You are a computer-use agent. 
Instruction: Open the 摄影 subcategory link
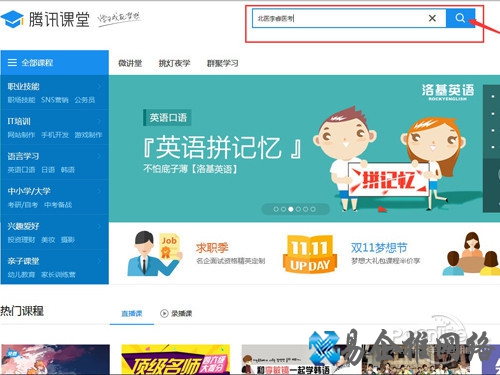click(x=68, y=240)
